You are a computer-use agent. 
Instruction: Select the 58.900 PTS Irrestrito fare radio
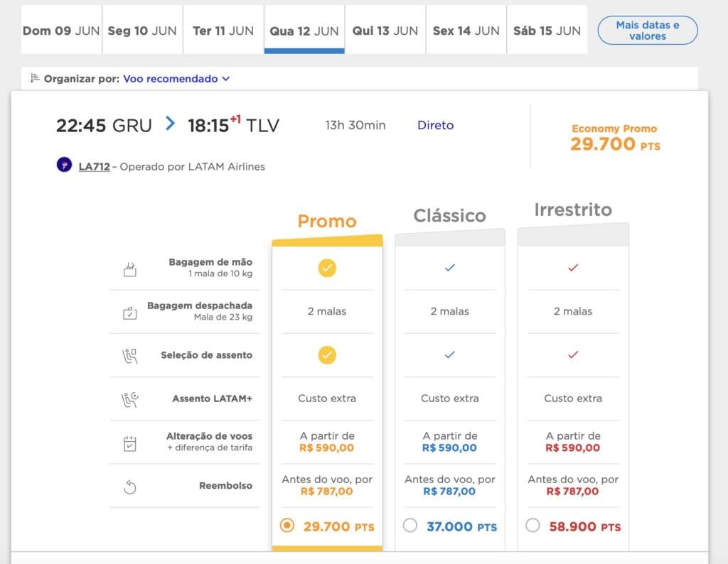[532, 526]
